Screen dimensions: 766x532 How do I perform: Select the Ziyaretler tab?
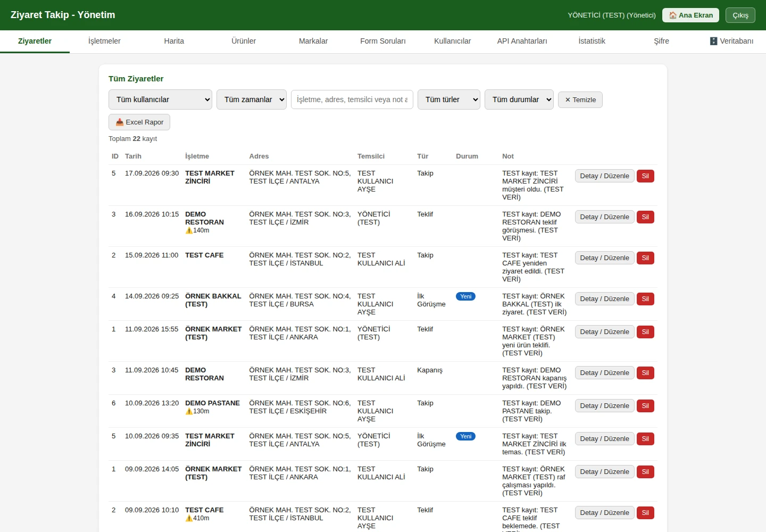click(35, 41)
